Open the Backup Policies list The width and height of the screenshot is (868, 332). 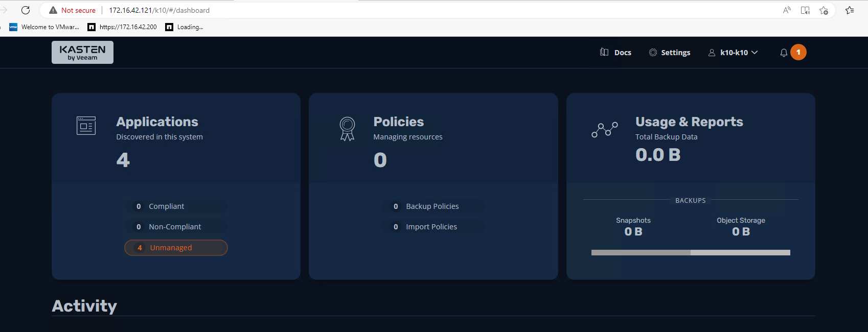[432, 206]
